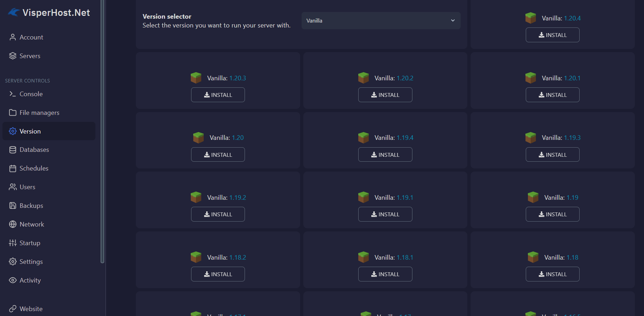
Task: Install Vanilla 1.19.1
Action: click(385, 214)
